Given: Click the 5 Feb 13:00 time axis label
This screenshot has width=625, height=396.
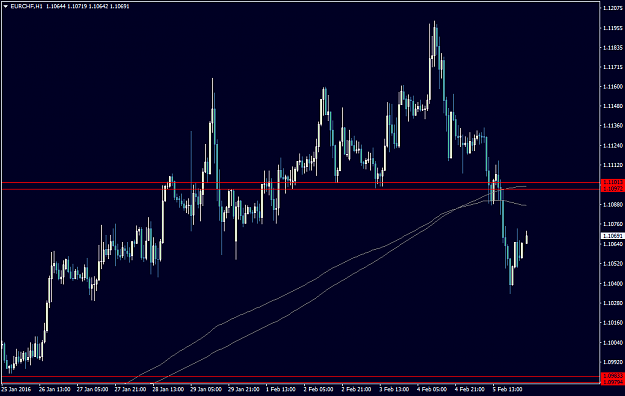Looking at the screenshot, I should click(508, 390).
